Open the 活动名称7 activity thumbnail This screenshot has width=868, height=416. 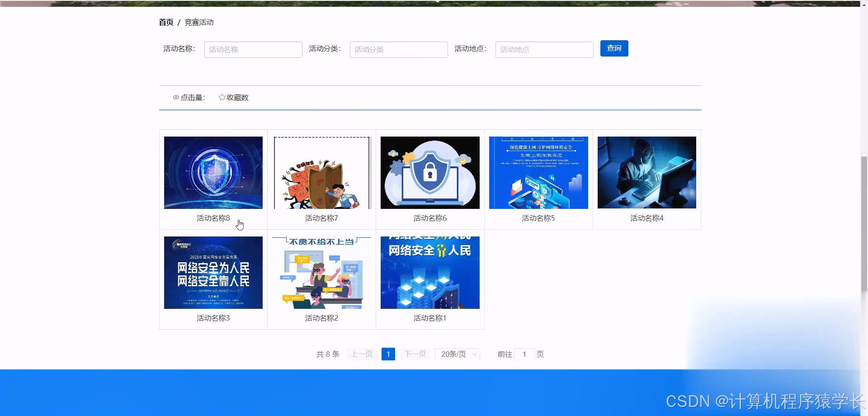coord(321,172)
